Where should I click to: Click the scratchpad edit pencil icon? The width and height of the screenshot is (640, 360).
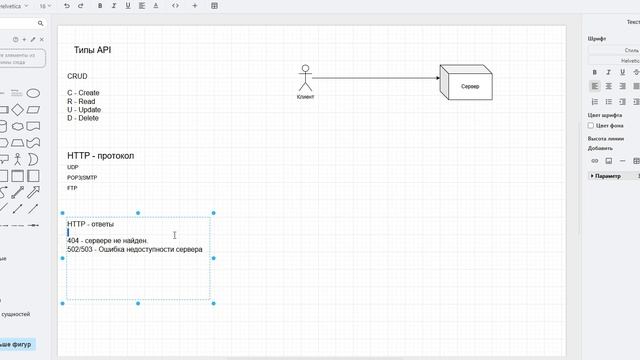point(33,40)
